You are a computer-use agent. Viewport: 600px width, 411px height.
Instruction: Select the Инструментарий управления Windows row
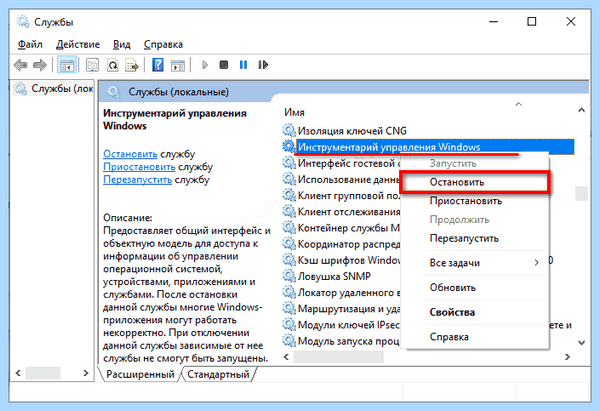tap(435, 147)
